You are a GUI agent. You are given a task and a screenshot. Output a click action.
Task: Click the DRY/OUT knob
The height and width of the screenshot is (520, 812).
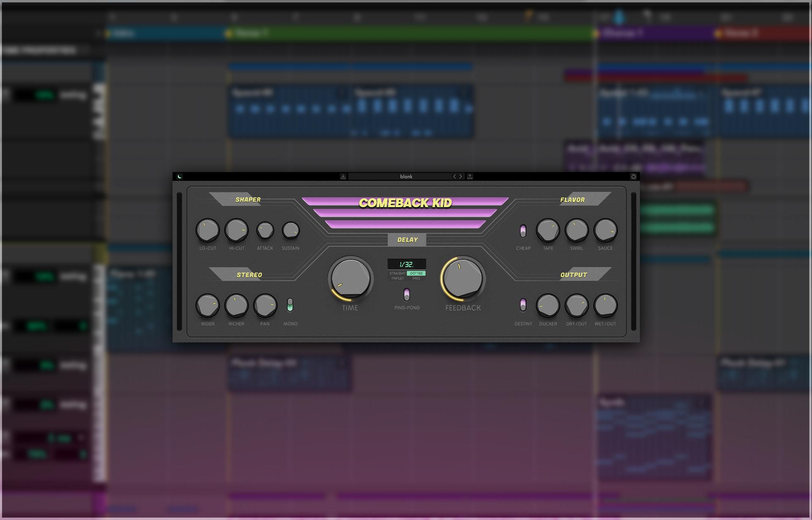(x=577, y=306)
